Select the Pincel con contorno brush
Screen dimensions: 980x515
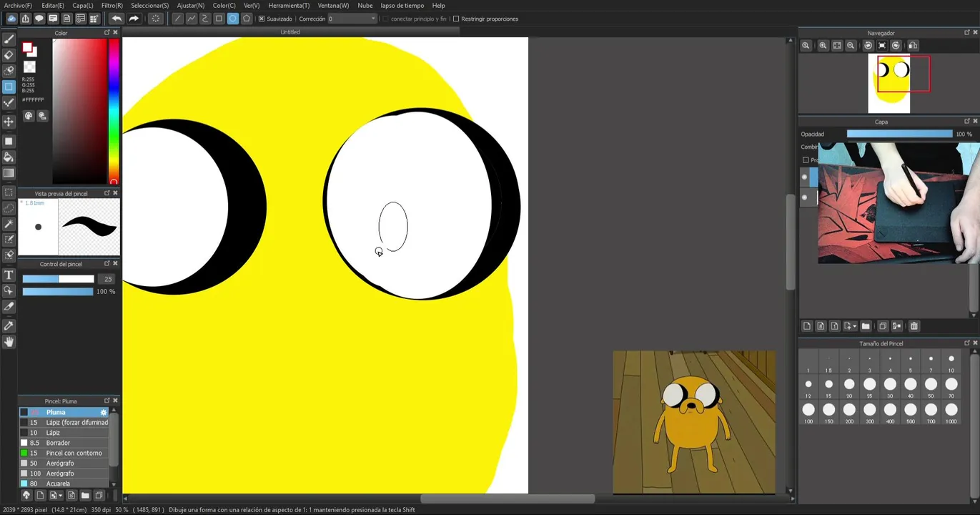click(64, 453)
